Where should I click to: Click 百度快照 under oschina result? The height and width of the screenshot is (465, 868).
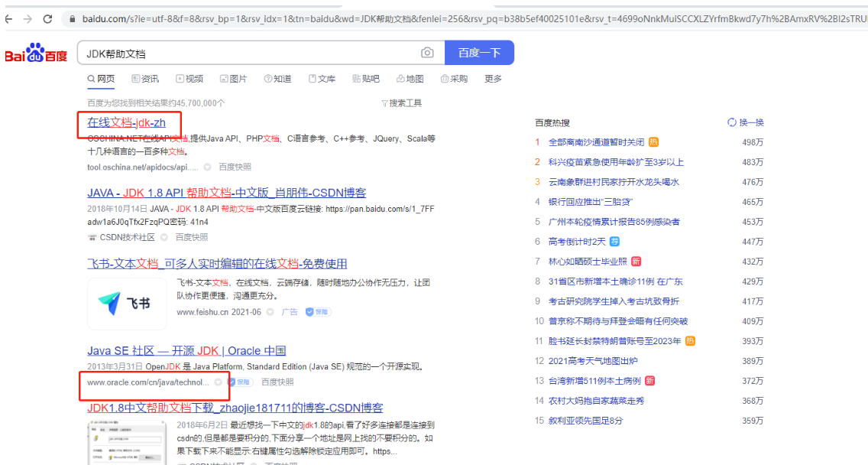click(x=235, y=167)
